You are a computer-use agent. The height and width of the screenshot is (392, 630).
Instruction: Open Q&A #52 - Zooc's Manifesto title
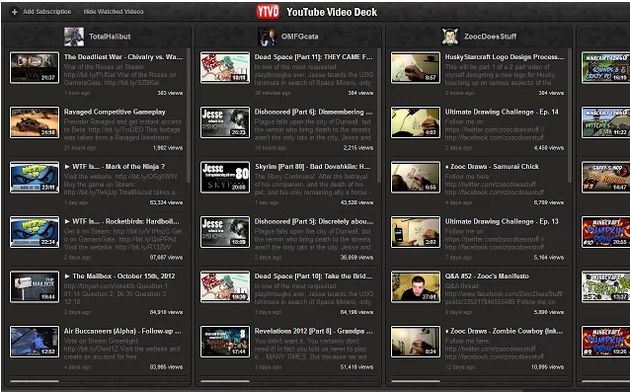487,276
